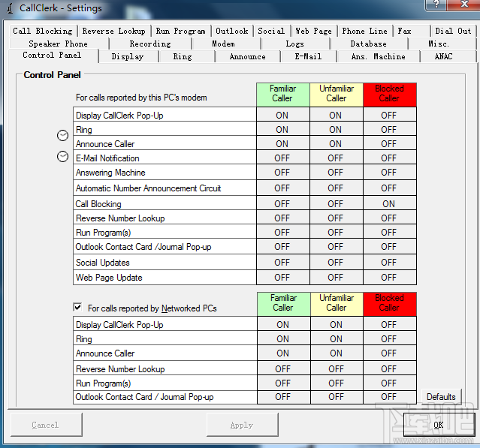Switch to the Database tab

tap(369, 44)
